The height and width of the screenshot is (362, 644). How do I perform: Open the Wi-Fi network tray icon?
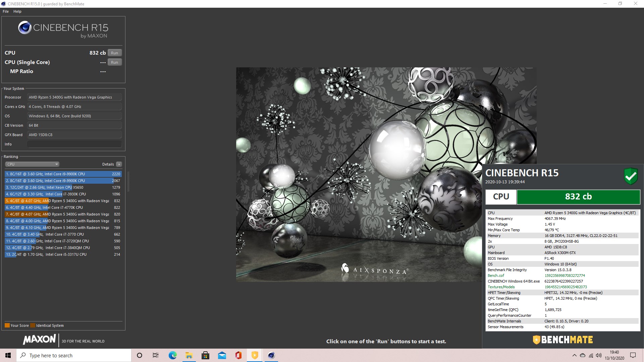coord(591,355)
